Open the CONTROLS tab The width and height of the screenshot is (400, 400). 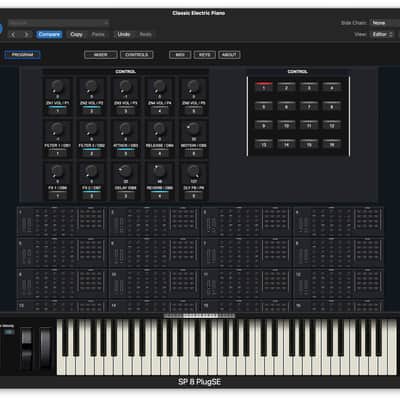click(x=137, y=55)
